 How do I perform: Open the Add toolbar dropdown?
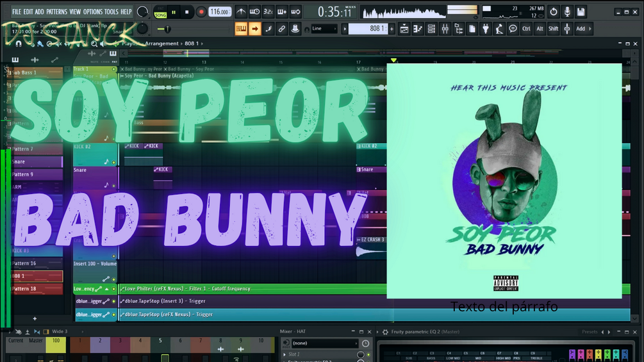click(x=583, y=29)
